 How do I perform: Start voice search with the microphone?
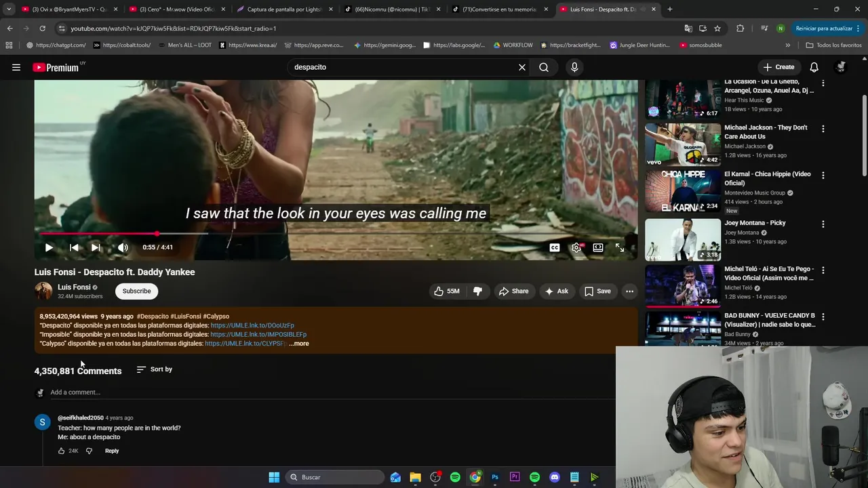[574, 67]
